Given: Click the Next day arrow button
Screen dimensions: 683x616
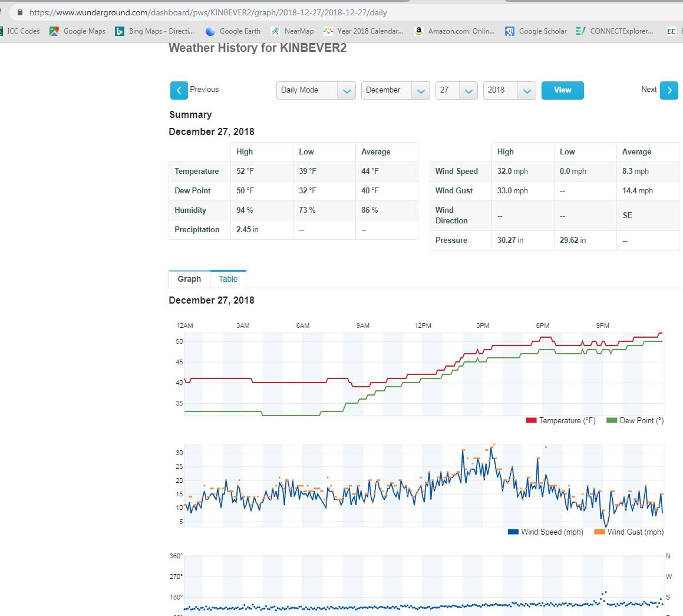Looking at the screenshot, I should pyautogui.click(x=669, y=91).
